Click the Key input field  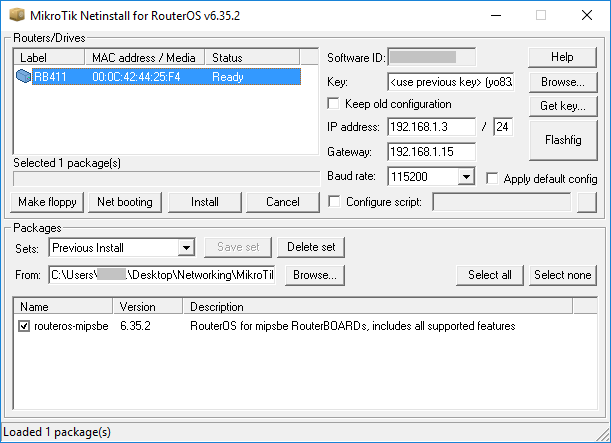(451, 82)
